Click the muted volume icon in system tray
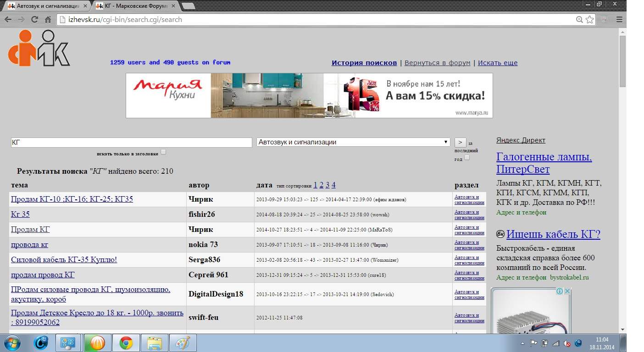Image resolution: width=644 pixels, height=352 pixels. tap(567, 343)
